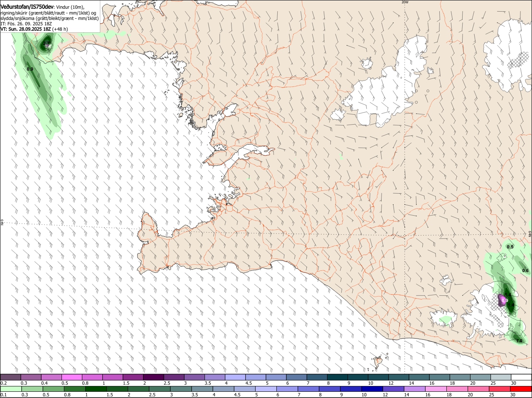
Task: Click the dark green rain cell in the northwest corner
Action: [46, 44]
